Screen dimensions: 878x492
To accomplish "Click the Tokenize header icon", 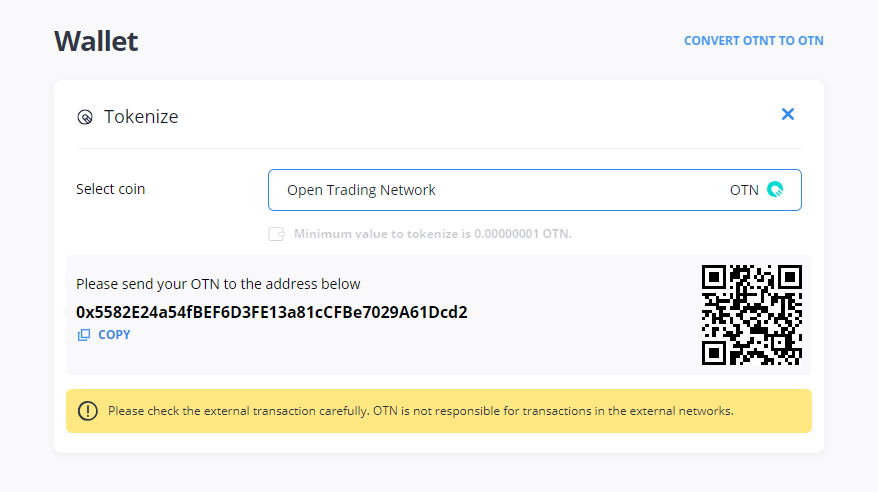I will point(85,118).
